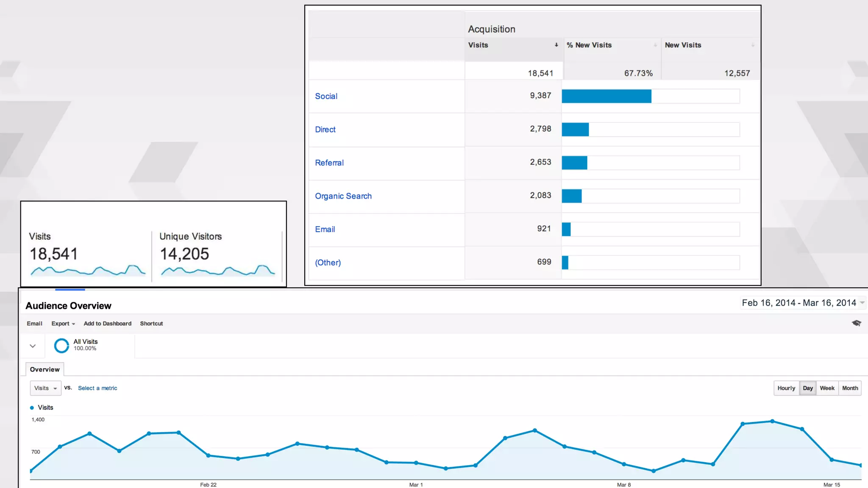Screen dimensions: 868x488
Task: Click the New Visits column sort arrow
Action: pos(753,45)
